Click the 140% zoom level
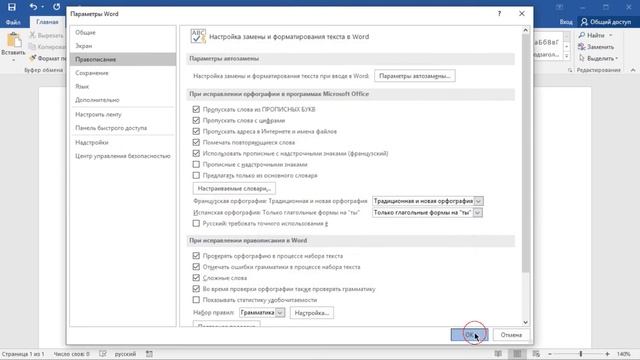The width and height of the screenshot is (640, 360). point(624,354)
